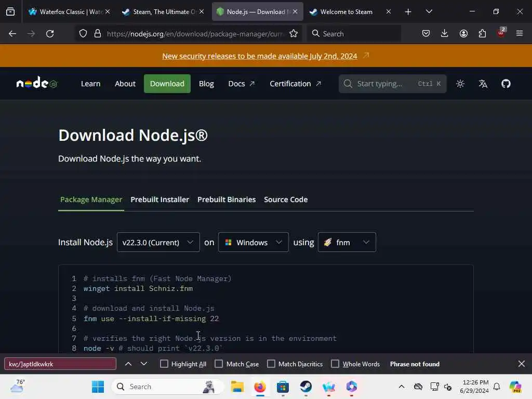Click the find bar text field

[60, 364]
